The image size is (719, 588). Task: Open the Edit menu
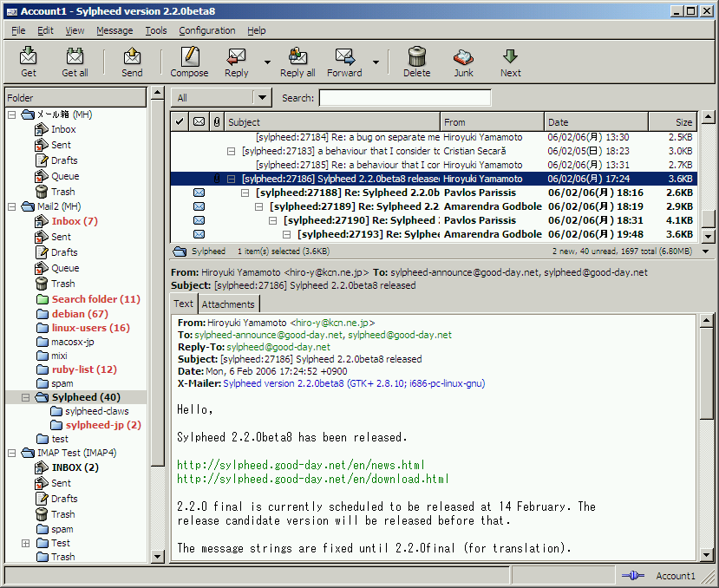coord(45,30)
